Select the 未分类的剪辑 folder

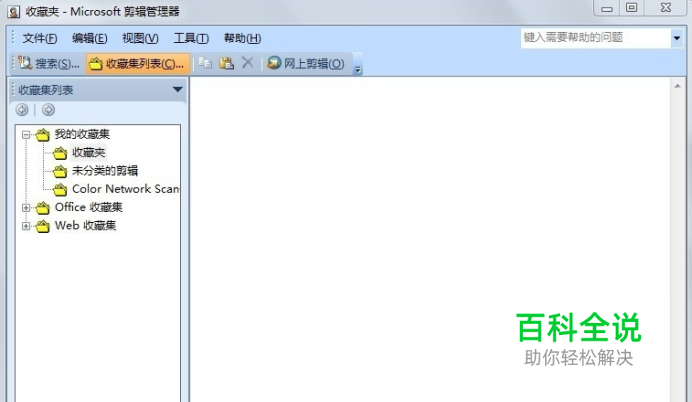point(105,171)
